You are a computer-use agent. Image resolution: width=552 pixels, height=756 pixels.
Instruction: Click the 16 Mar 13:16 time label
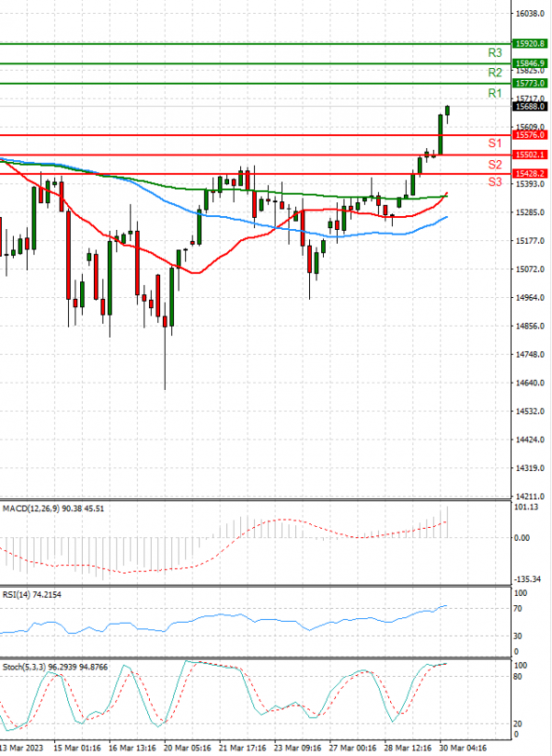(132, 749)
